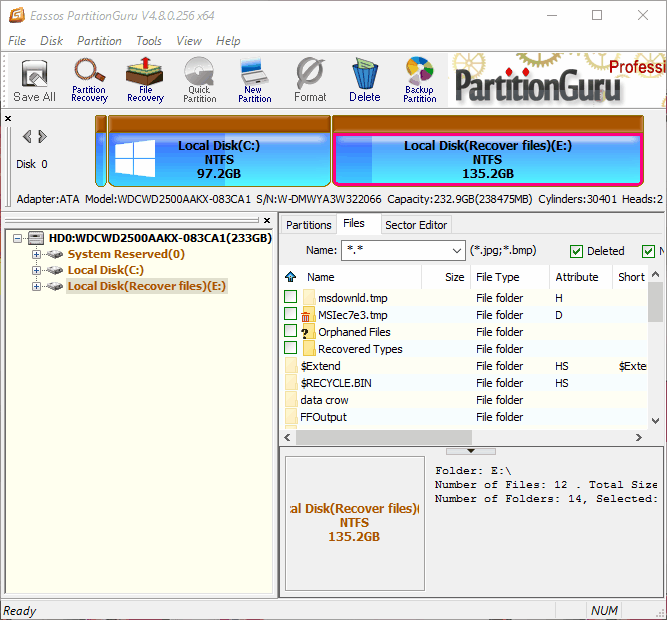Open the View menu
Viewport: 667px width, 620px height.
coord(189,41)
